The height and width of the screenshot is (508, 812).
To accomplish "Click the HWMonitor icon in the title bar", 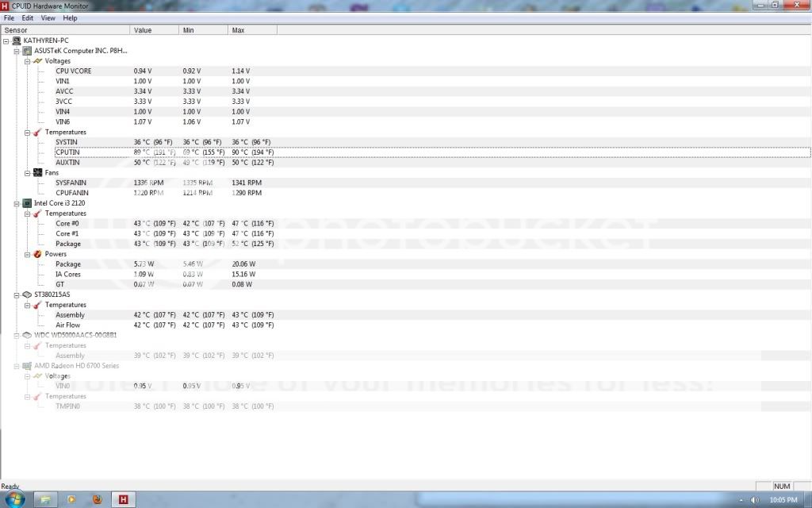I will point(6,6).
